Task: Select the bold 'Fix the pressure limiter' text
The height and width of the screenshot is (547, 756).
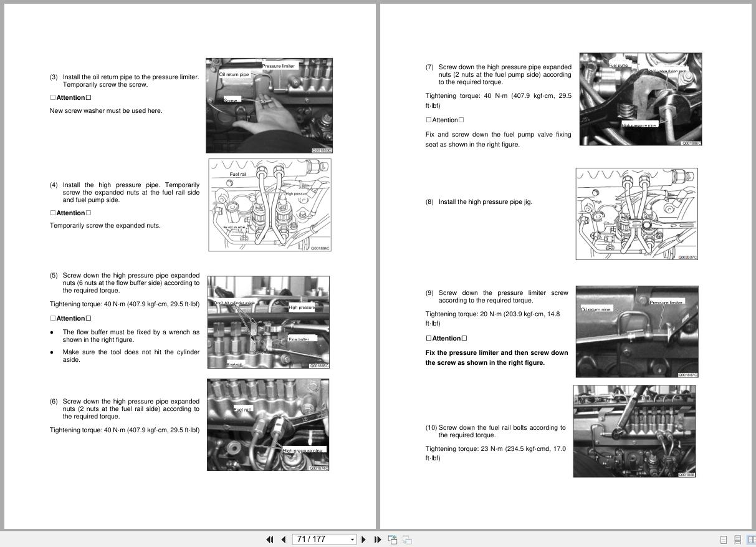Action: pyautogui.click(x=497, y=357)
